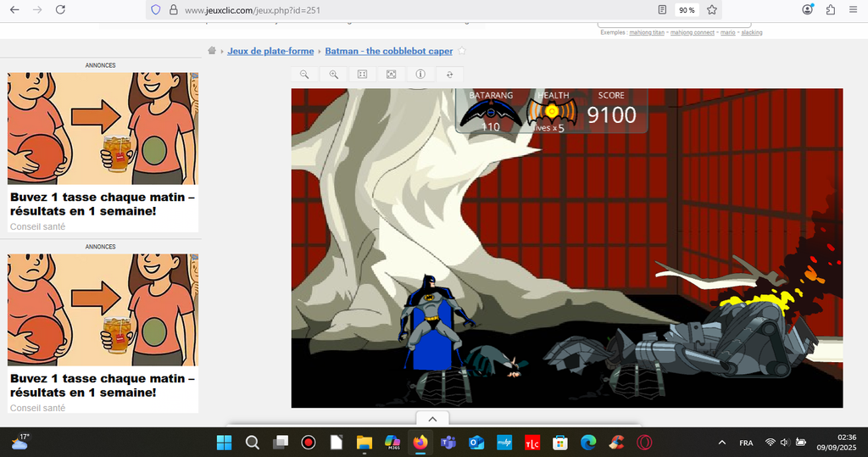Viewport: 868px width, 457px height.
Task: Reload the current browser page
Action: pyautogui.click(x=60, y=9)
